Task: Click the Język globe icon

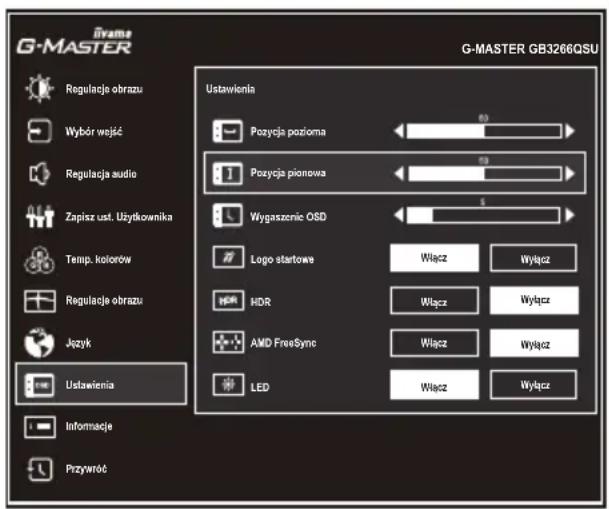Action: (x=39, y=342)
